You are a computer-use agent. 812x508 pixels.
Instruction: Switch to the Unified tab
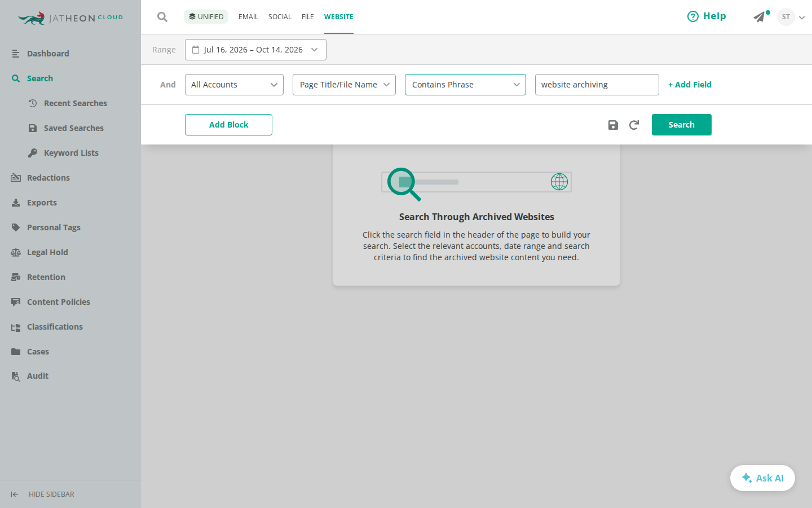click(206, 17)
